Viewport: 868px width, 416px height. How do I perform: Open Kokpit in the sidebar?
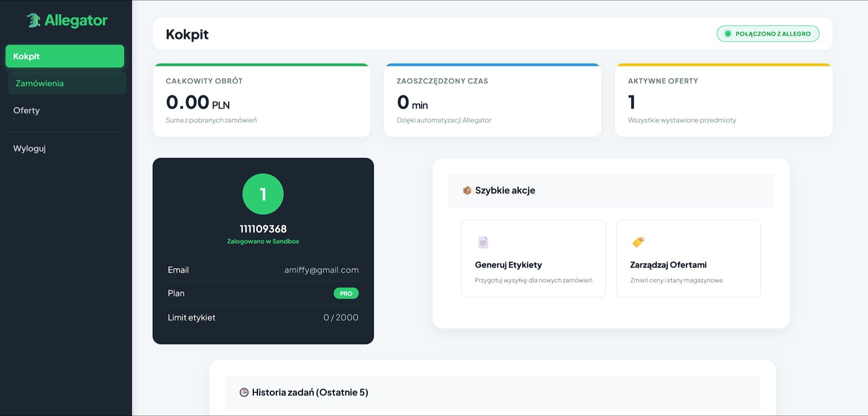(65, 56)
